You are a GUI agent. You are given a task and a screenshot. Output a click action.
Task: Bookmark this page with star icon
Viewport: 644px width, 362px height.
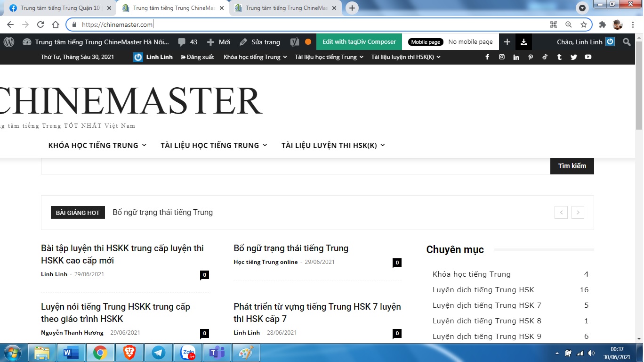tap(584, 25)
